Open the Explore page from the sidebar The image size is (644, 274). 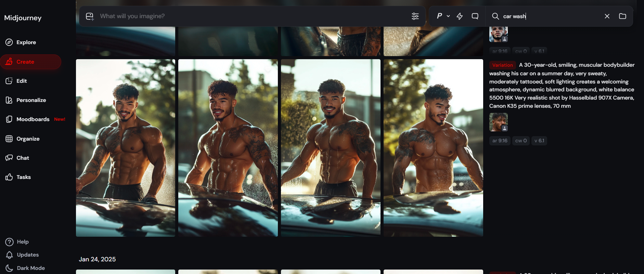pos(21,42)
